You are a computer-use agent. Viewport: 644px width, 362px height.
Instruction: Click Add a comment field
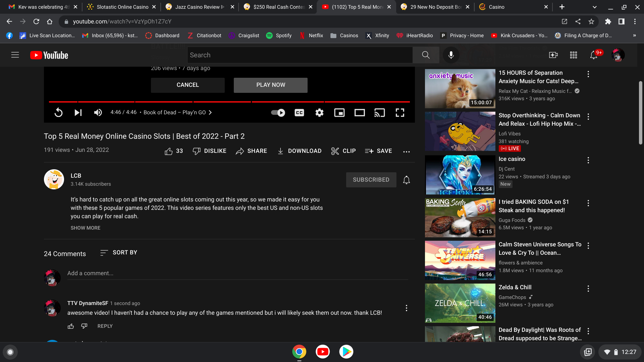pos(237,274)
